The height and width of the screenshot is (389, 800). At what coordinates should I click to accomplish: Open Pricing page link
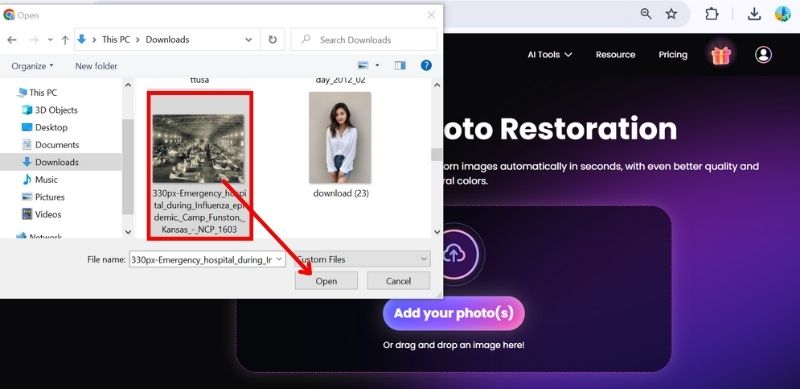click(x=673, y=55)
